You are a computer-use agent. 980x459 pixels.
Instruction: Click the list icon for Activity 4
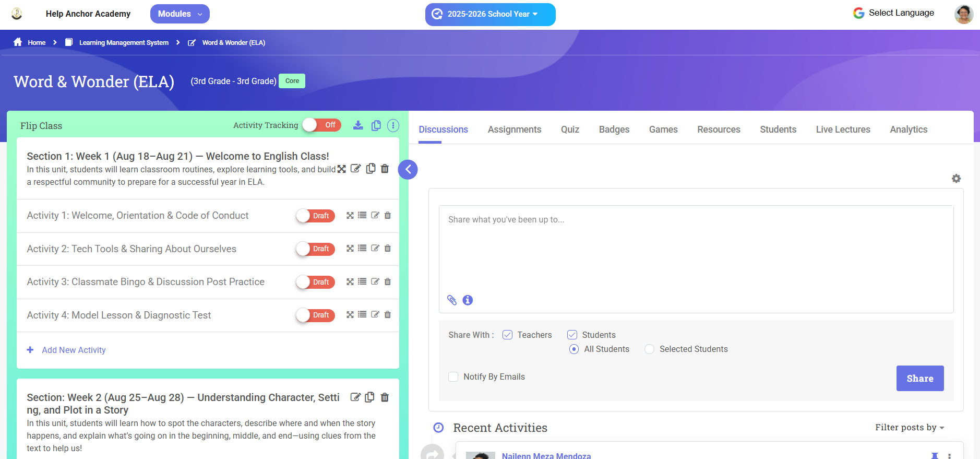click(x=362, y=314)
